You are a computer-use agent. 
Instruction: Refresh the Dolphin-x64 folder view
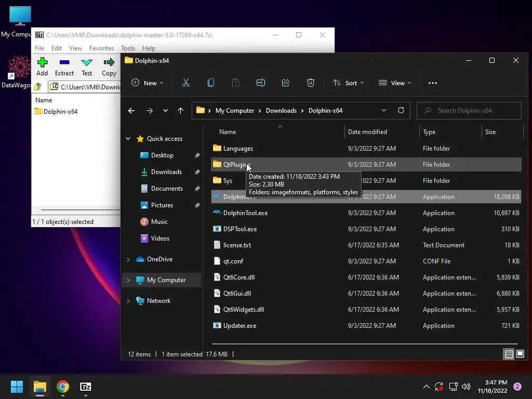tap(401, 110)
